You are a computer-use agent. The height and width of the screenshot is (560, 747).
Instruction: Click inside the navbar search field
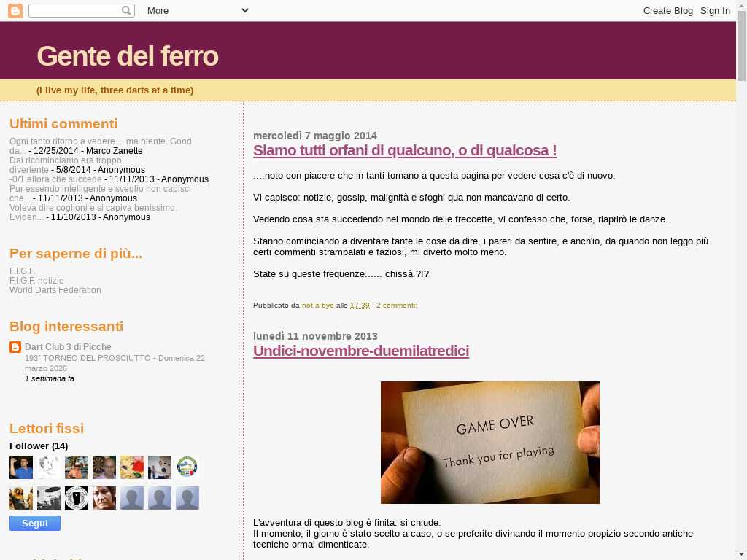pyautogui.click(x=74, y=10)
